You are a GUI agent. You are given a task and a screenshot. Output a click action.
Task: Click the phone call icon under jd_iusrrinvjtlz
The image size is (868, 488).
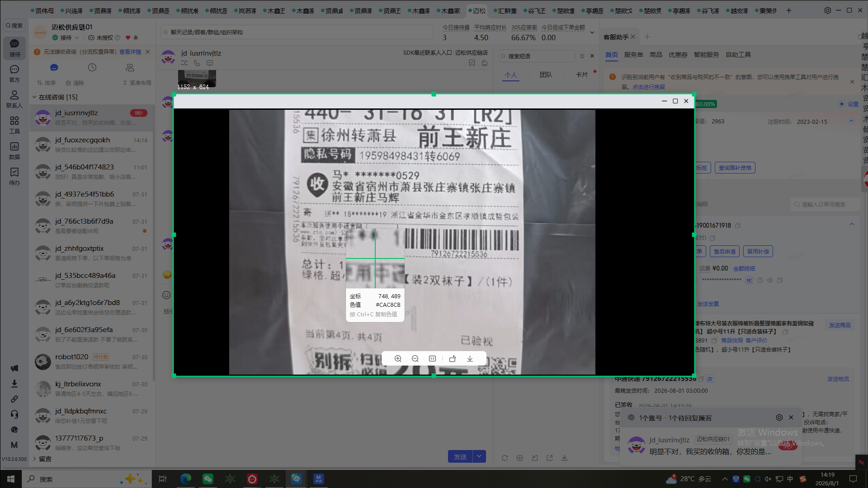tap(197, 63)
